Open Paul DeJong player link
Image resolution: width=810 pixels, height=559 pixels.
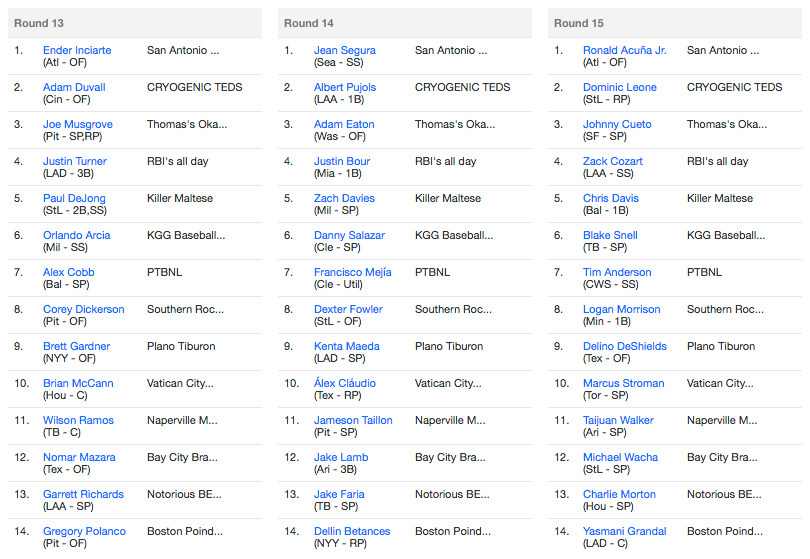[74, 198]
